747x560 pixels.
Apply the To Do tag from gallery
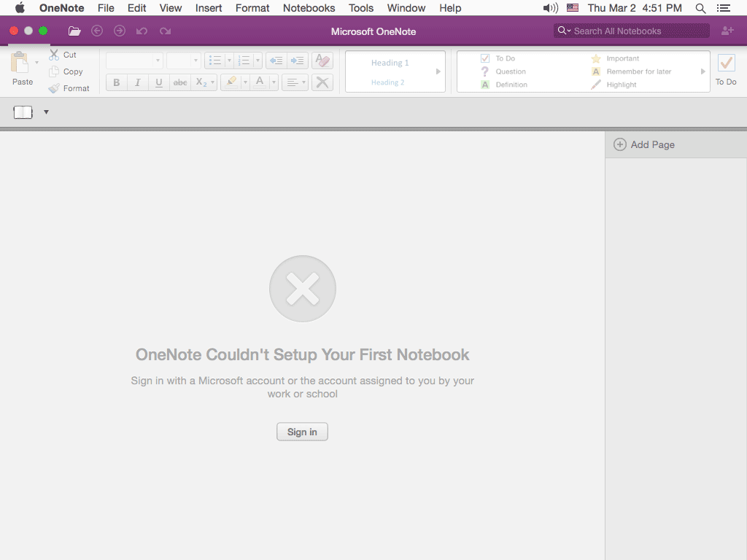tap(498, 58)
